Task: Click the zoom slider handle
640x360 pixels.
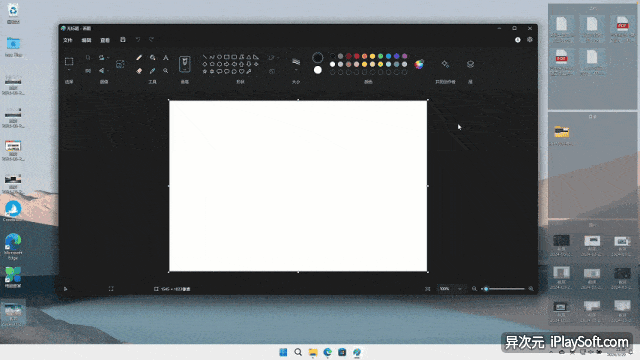Action: [x=486, y=289]
